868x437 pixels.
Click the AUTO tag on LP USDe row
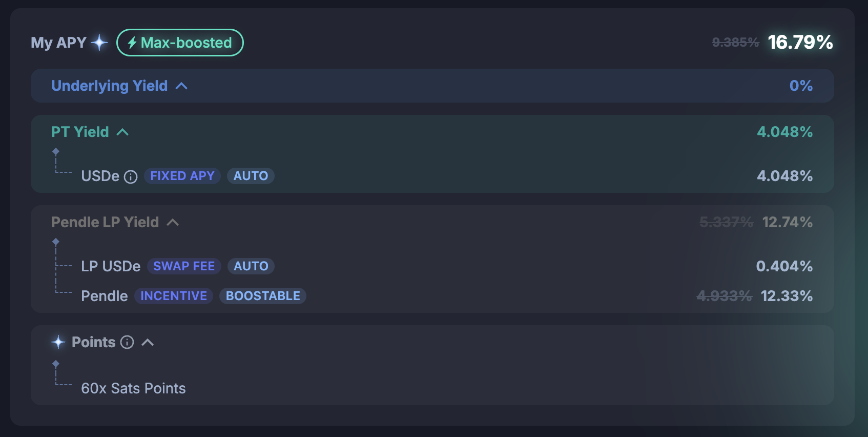251,266
